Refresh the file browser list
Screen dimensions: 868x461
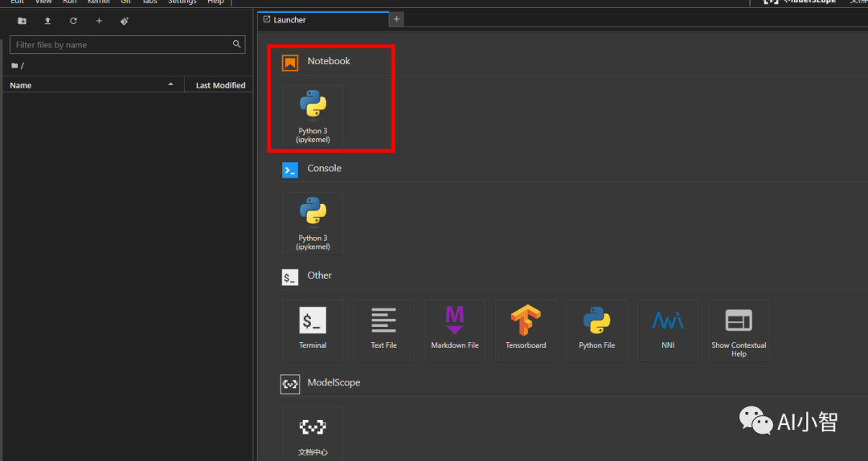(73, 21)
